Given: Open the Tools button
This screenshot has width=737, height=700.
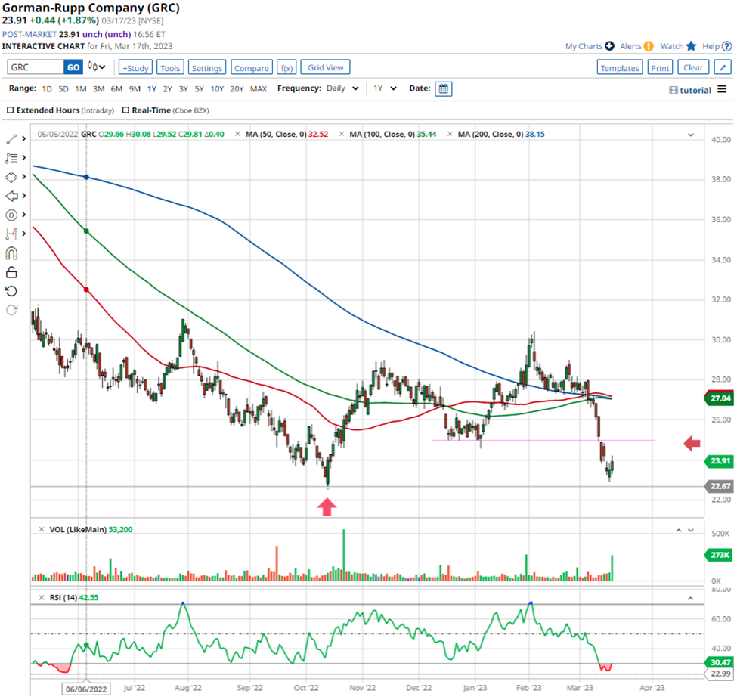Looking at the screenshot, I should tap(170, 67).
